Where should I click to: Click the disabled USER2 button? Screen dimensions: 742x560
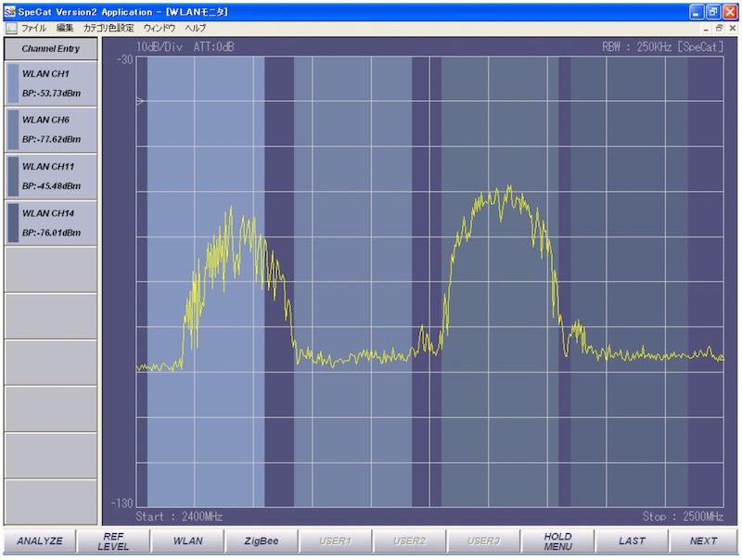pos(410,541)
